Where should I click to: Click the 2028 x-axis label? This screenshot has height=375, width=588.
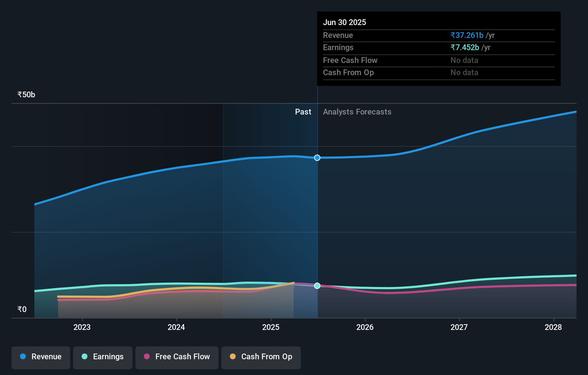point(553,327)
